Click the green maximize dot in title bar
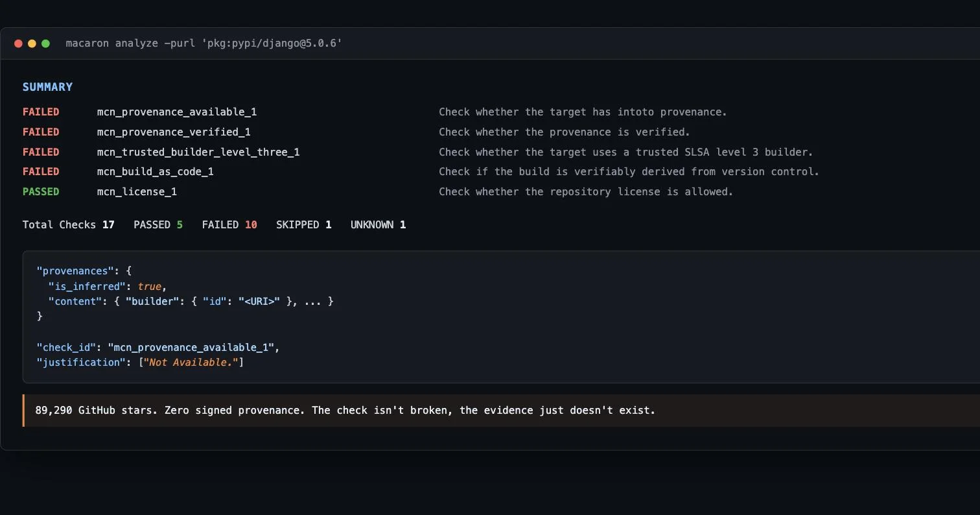 [45, 43]
